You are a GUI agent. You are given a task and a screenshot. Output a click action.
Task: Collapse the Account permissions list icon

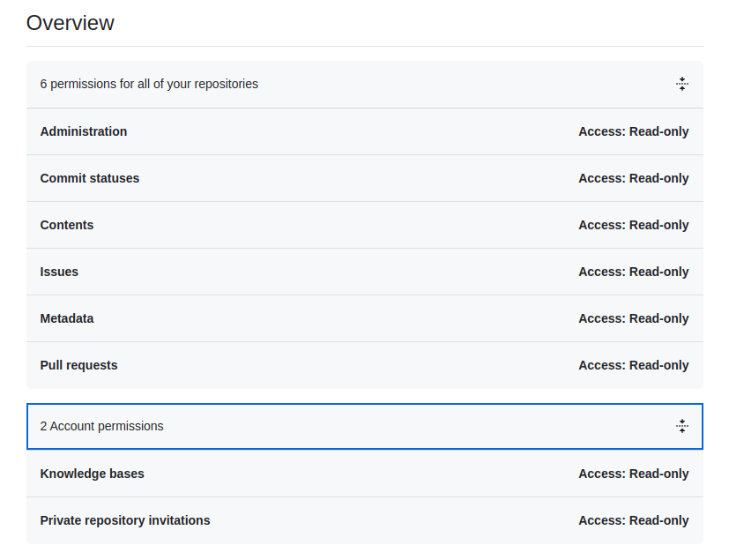tap(681, 426)
